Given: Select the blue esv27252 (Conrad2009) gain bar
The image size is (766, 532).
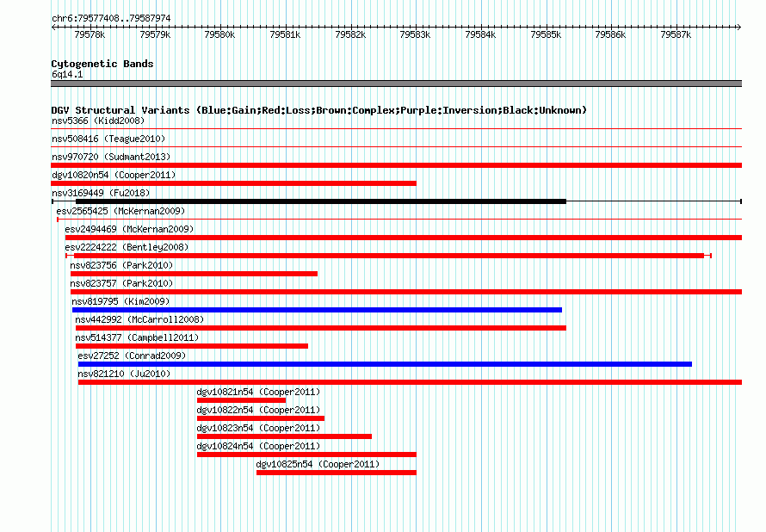Looking at the screenshot, I should (385, 364).
